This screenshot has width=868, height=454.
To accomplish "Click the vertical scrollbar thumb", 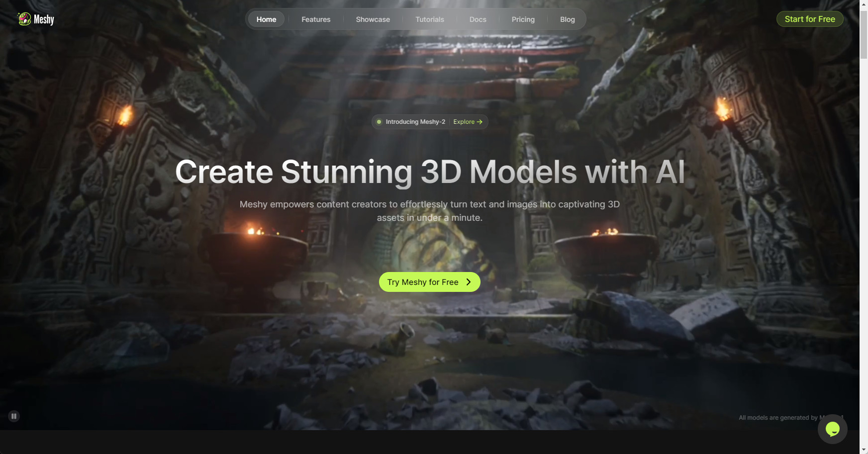I will (x=864, y=34).
